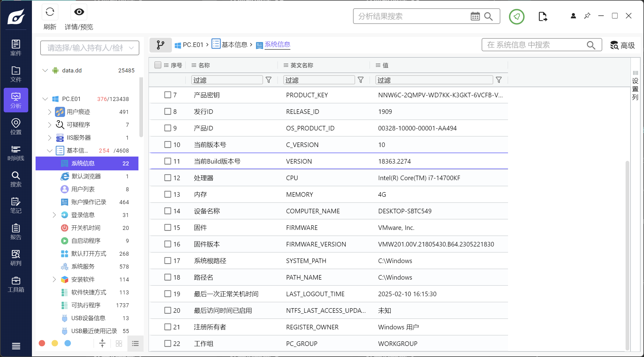The width and height of the screenshot is (644, 357).
Task: Select 用户列表 tree item
Action: click(87, 189)
